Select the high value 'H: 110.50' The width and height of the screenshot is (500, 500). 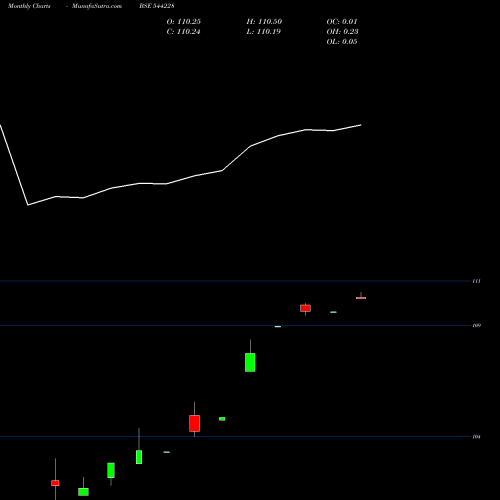coord(264,22)
